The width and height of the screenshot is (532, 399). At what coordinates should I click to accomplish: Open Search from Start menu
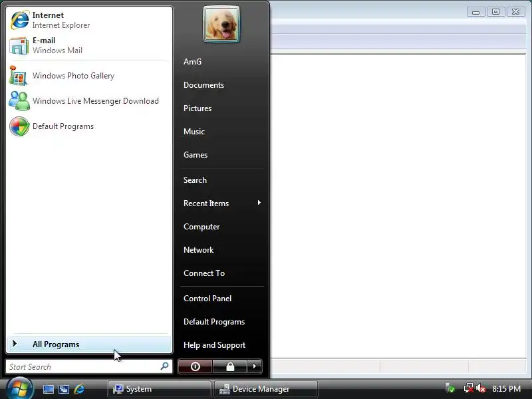pos(195,180)
